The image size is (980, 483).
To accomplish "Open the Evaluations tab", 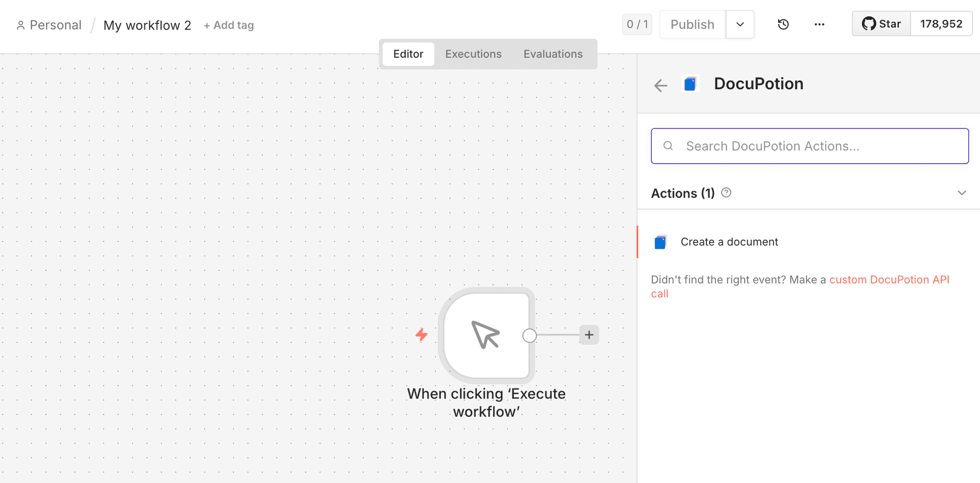I will tap(553, 54).
